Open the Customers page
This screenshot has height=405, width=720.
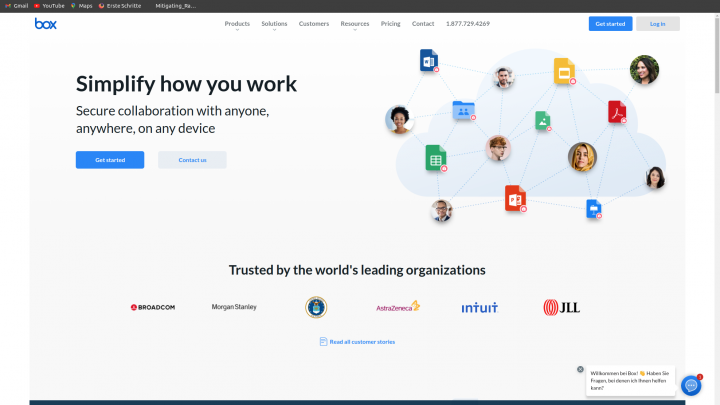(x=314, y=23)
